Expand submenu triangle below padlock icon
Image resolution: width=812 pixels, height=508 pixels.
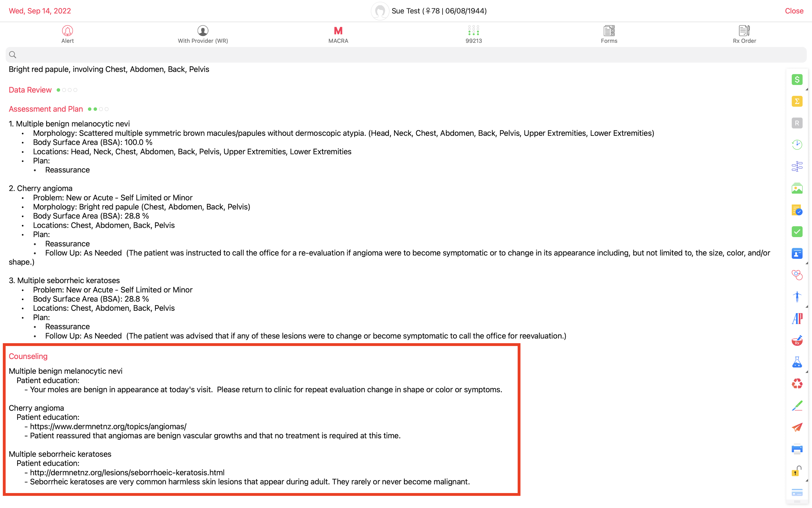(807, 480)
